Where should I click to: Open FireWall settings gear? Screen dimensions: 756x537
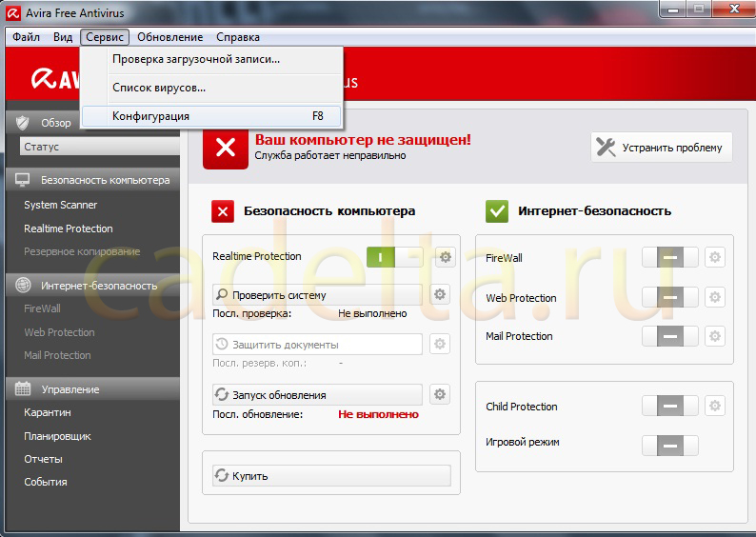click(714, 257)
